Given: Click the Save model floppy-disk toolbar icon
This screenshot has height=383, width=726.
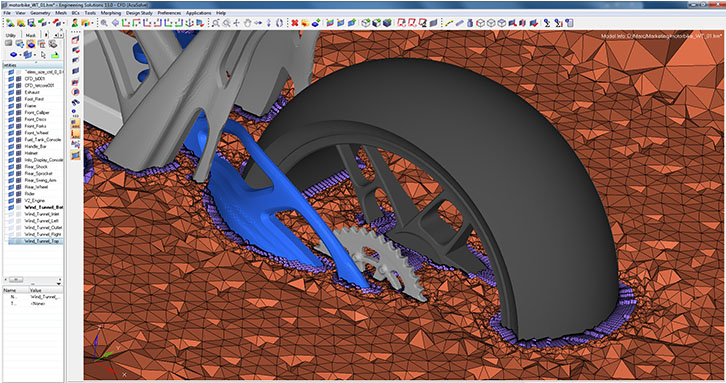Looking at the screenshot, I should [x=31, y=23].
